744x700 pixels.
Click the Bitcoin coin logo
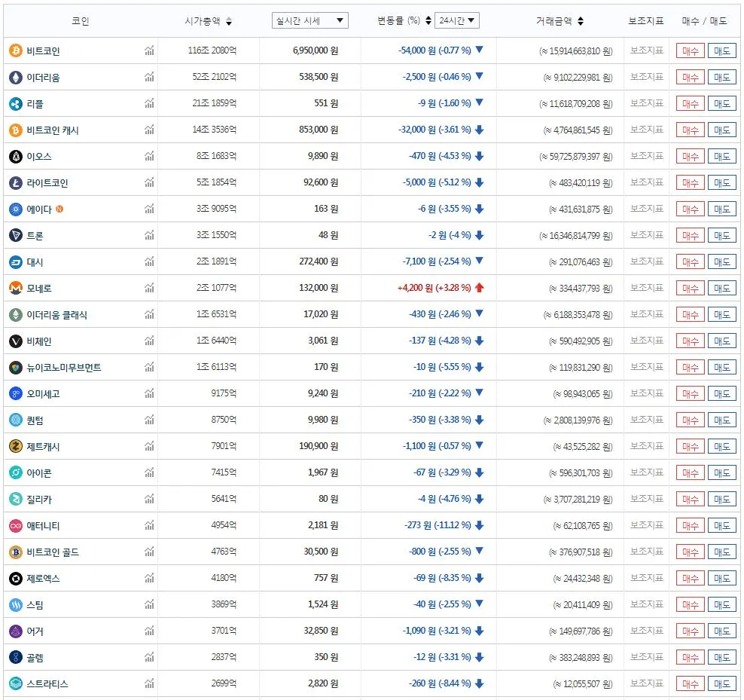pos(16,50)
